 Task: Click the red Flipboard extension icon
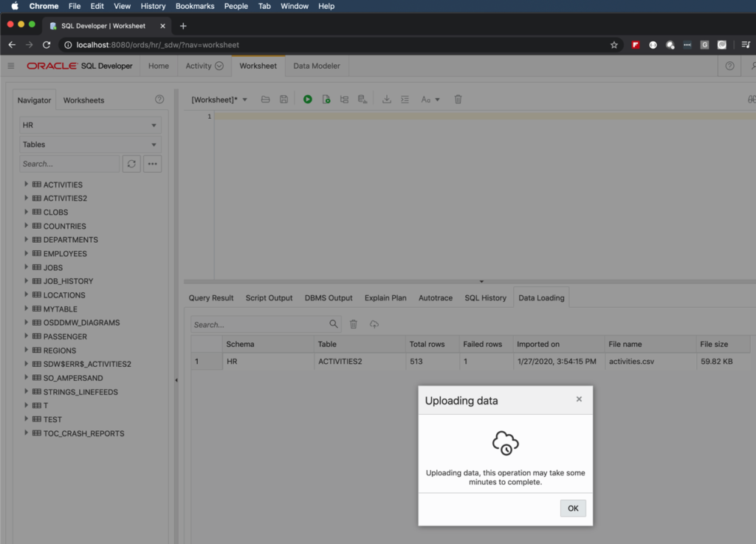[x=636, y=45]
